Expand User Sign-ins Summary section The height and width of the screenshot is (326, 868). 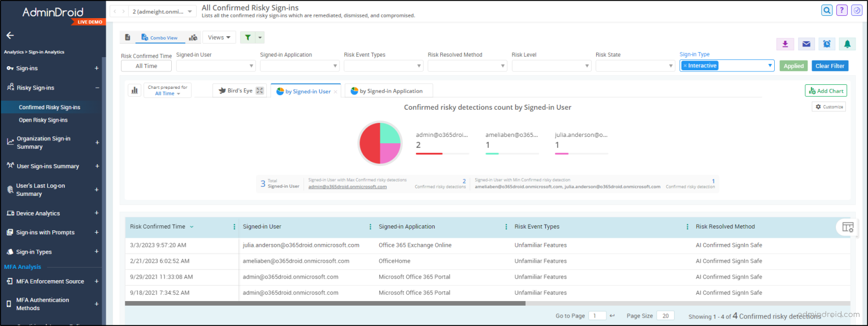tap(97, 166)
